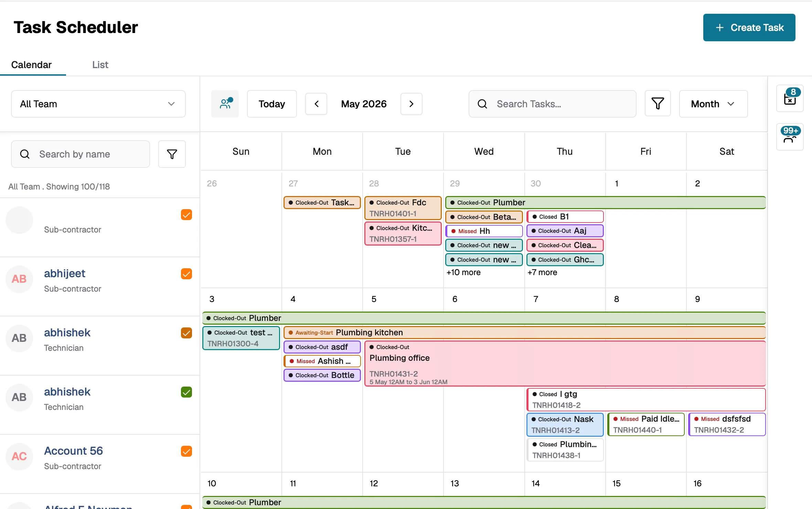
Task: Open calendar icon with badge 8
Action: pos(790,98)
